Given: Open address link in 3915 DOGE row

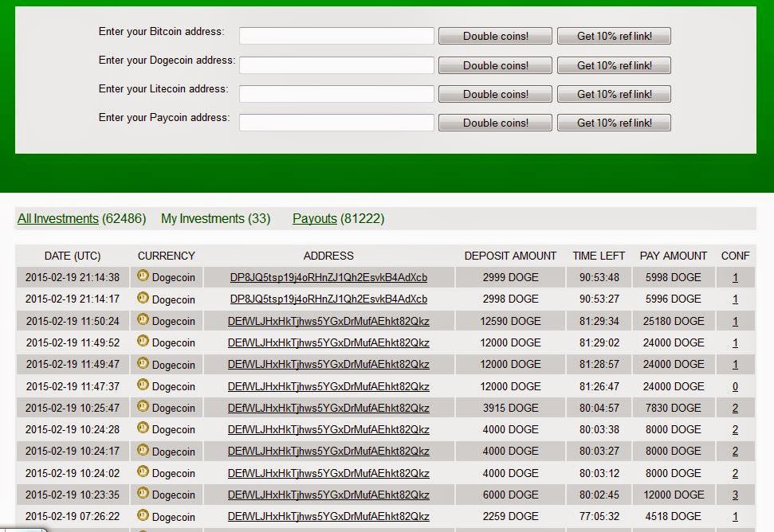Looking at the screenshot, I should click(x=328, y=409).
